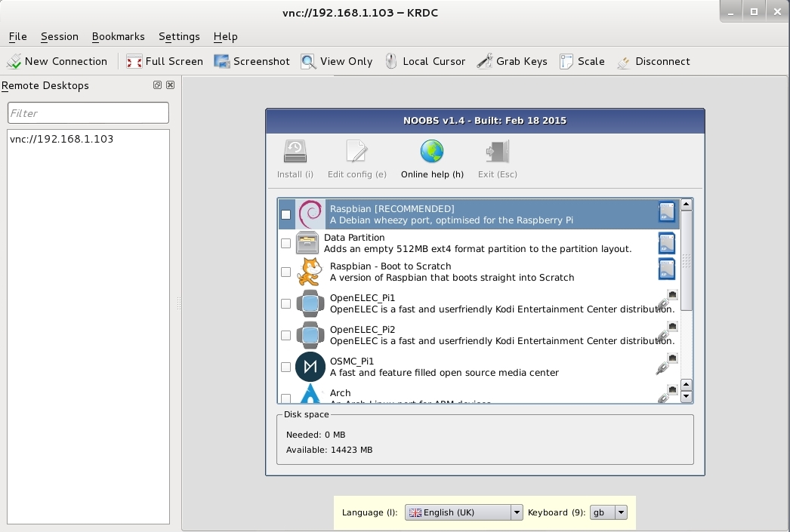Click the OS list vertical scrollbar thumb
The image size is (790, 532).
tap(686, 260)
